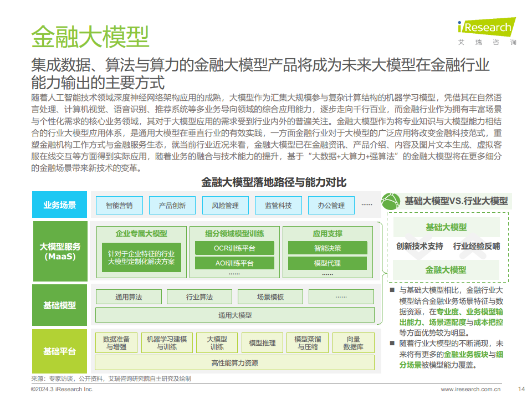The height and width of the screenshot is (399, 532).
Task: Select the 智能决策 green button
Action: click(327, 248)
